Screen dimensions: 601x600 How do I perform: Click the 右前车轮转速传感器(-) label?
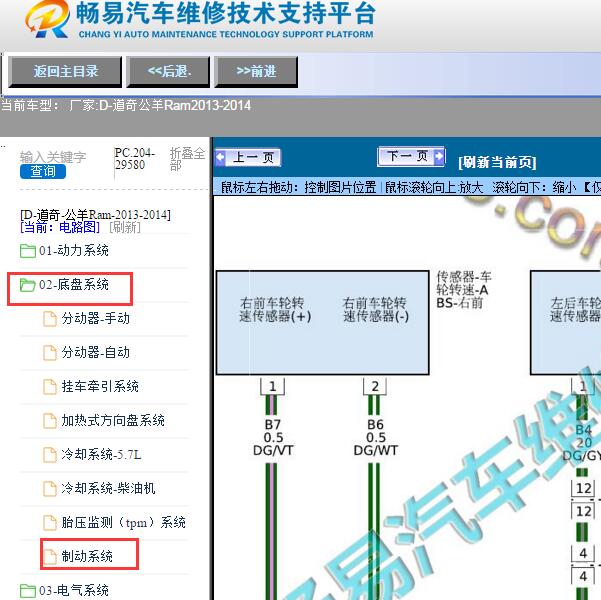(376, 310)
